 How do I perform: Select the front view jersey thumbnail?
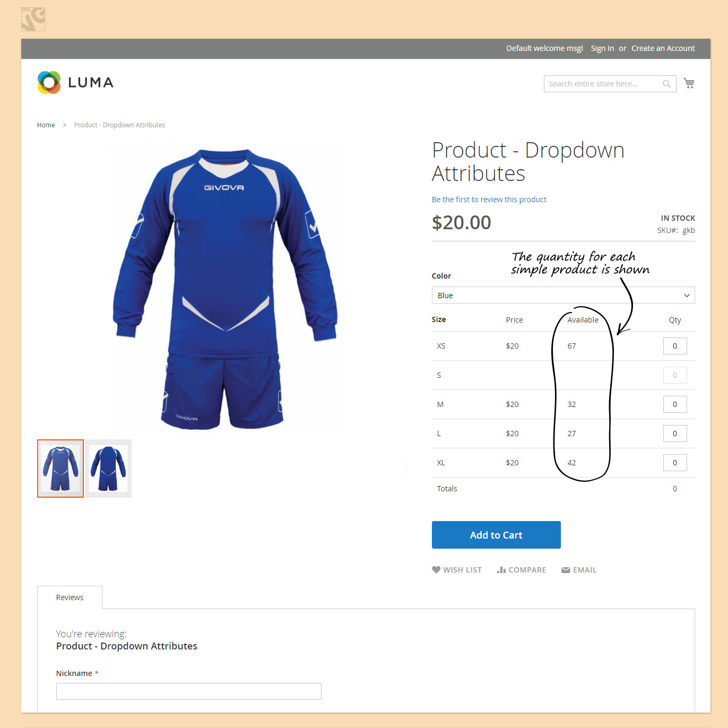pos(60,469)
